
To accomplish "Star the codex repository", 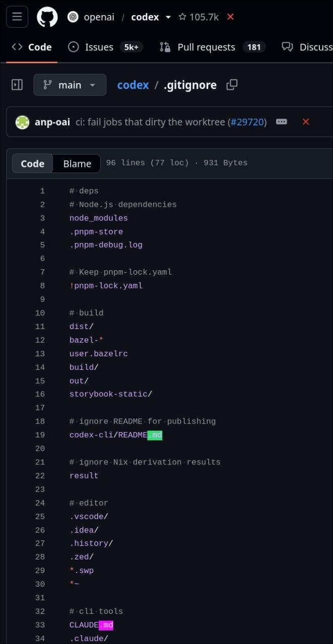I will point(198,17).
